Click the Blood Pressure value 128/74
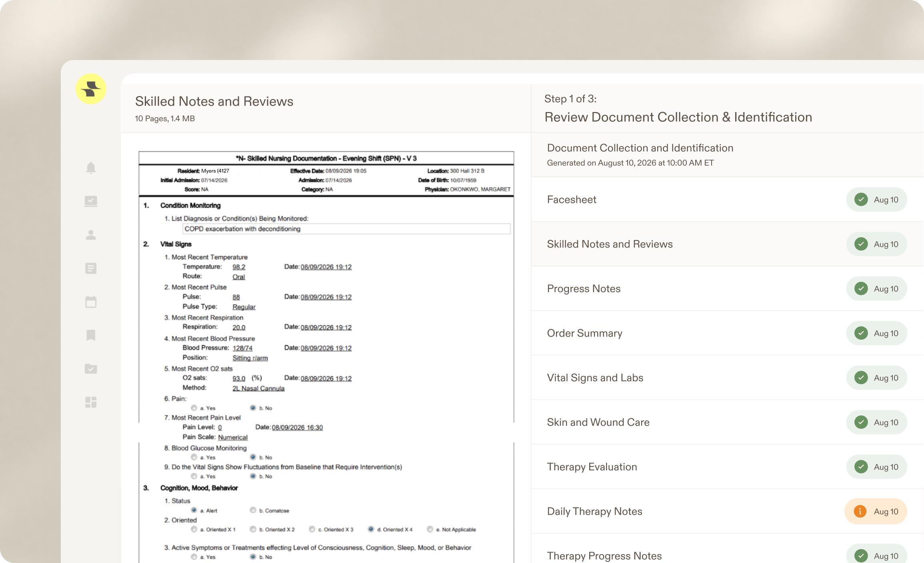The height and width of the screenshot is (563, 924). tap(242, 348)
